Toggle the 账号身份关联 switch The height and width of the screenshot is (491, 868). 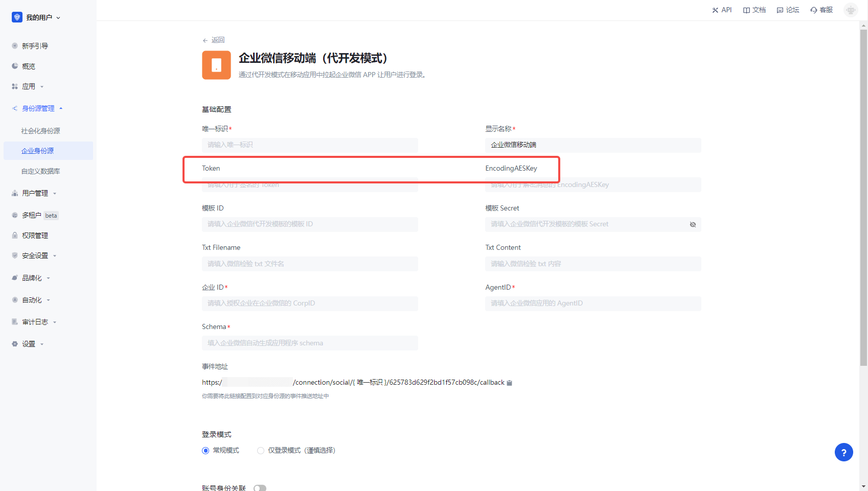coord(260,488)
